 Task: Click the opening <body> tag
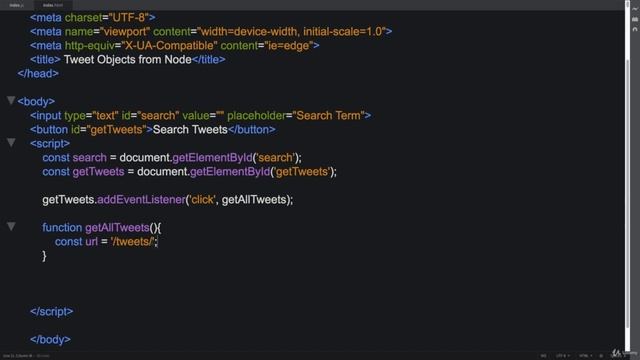[36, 101]
